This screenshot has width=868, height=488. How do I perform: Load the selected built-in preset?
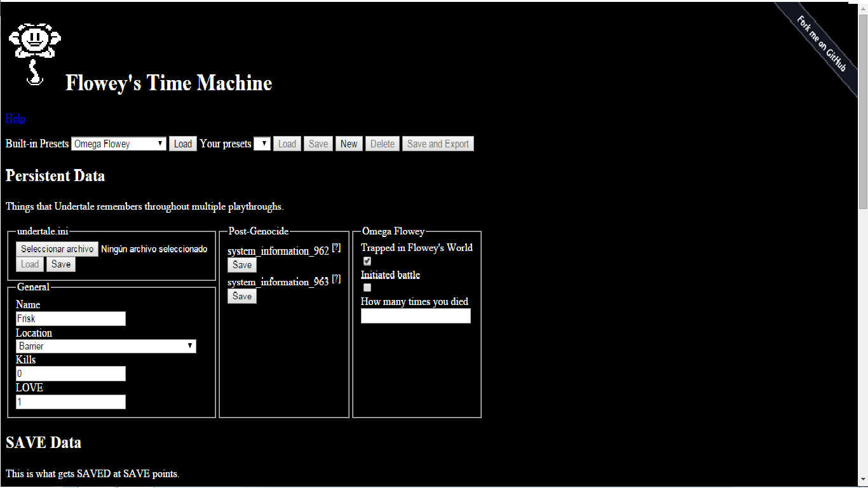point(182,144)
